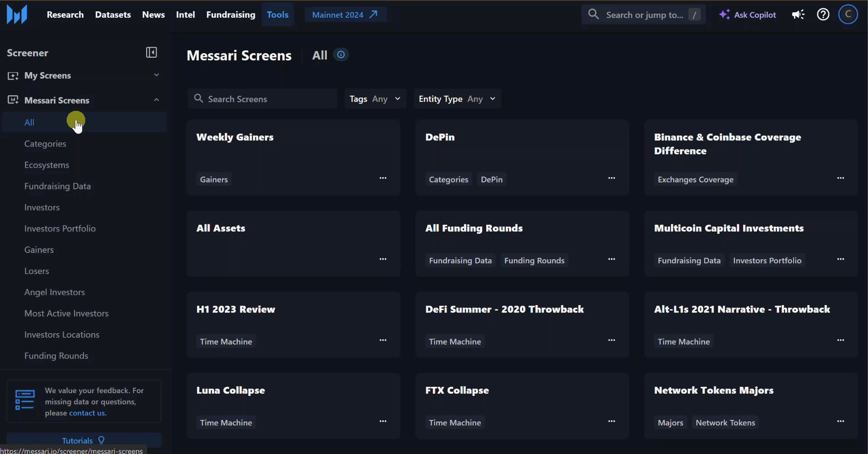This screenshot has height=454, width=868.
Task: Open the help question mark icon
Action: 823,15
